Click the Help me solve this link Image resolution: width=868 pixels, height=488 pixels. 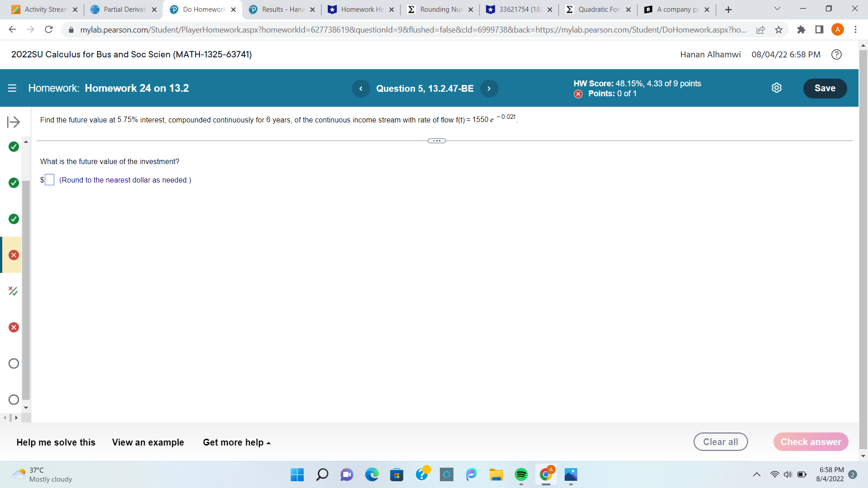click(x=56, y=442)
